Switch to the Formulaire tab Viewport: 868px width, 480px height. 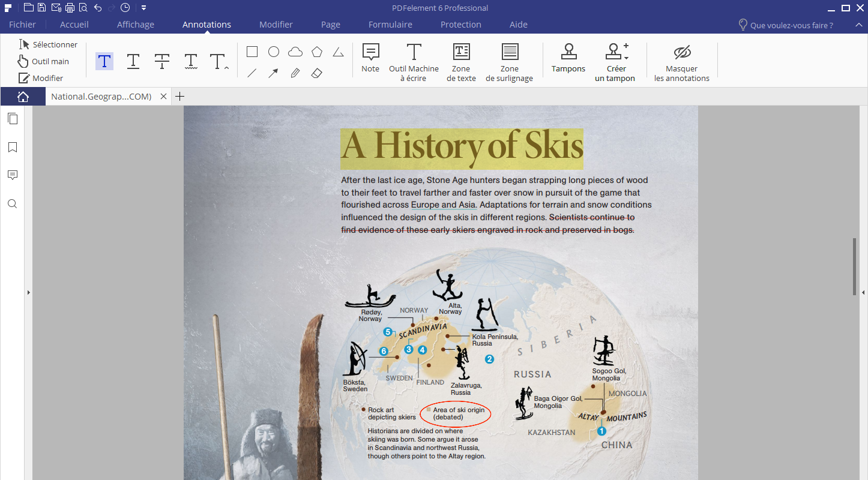point(390,25)
